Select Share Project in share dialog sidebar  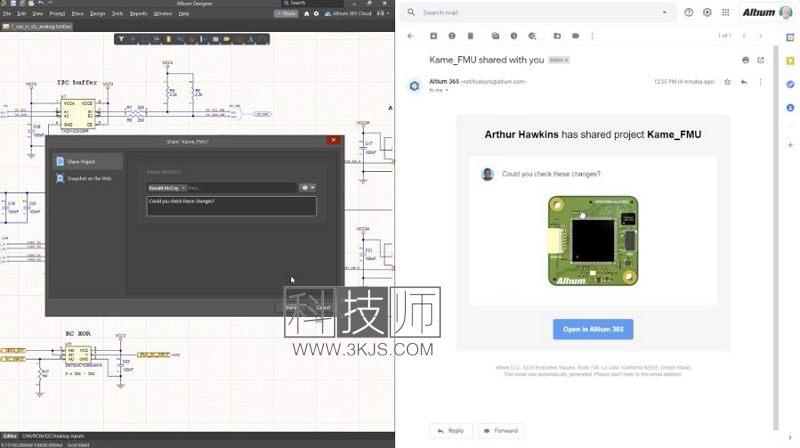[x=88, y=162]
